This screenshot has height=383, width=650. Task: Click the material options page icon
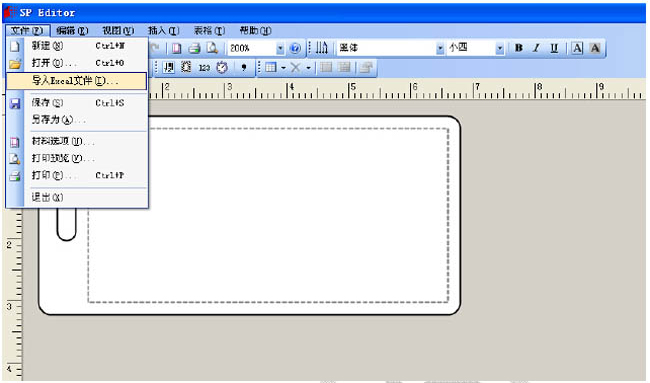pos(177,48)
